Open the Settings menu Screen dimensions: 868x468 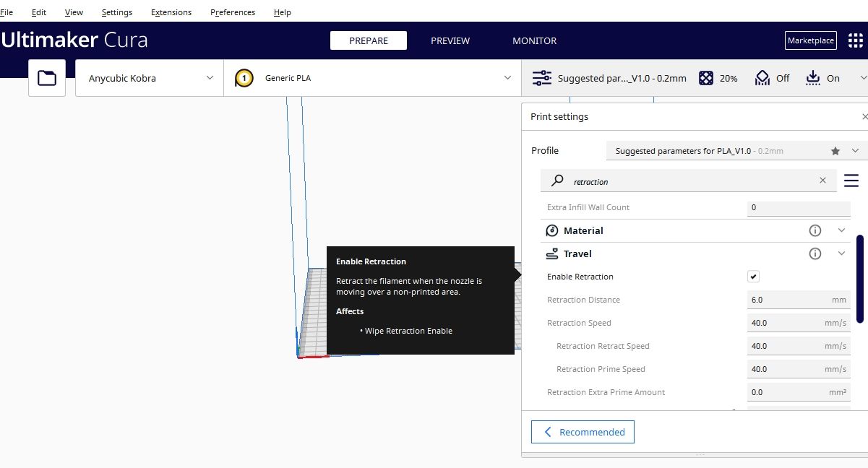tap(117, 12)
